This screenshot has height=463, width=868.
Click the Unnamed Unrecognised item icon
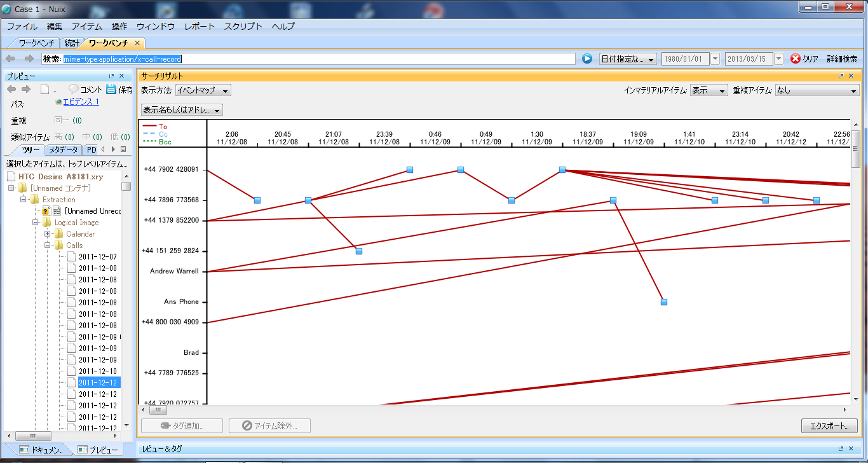point(46,211)
